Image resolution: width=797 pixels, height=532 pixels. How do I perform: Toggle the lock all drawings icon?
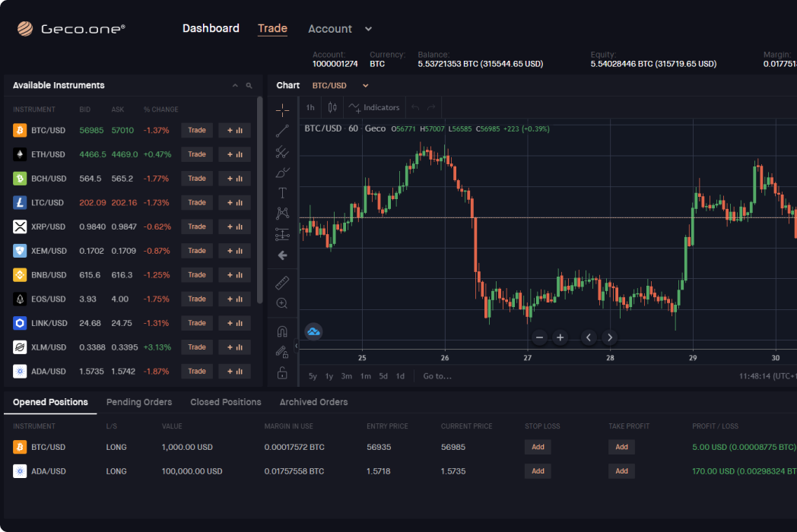coord(282,371)
